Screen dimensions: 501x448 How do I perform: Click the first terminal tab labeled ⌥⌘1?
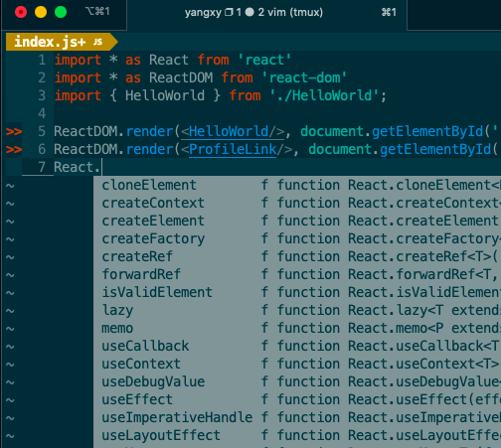click(97, 12)
